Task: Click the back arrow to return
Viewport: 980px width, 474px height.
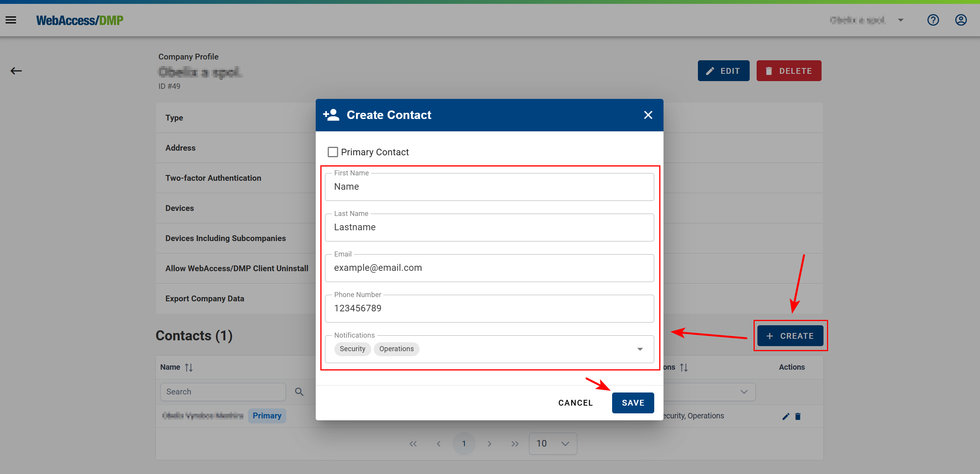Action: [16, 71]
